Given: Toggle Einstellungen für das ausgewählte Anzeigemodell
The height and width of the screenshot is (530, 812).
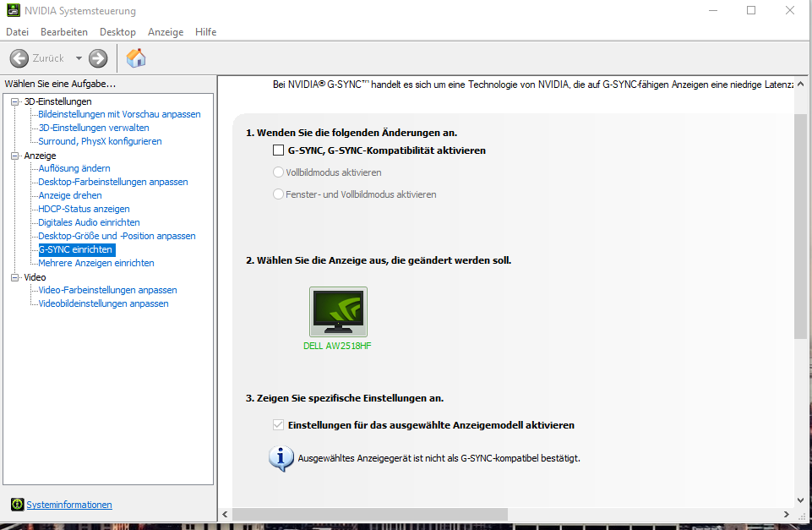Looking at the screenshot, I should tap(278, 424).
